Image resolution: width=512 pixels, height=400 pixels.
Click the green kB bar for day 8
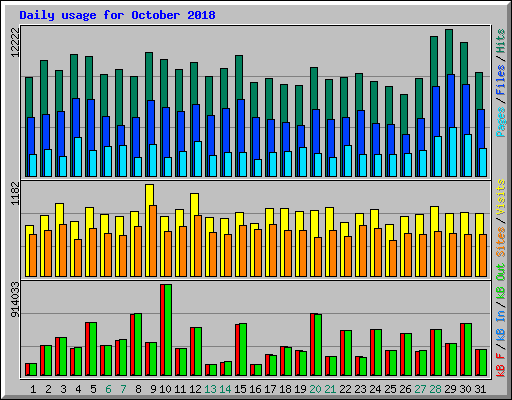point(138,345)
